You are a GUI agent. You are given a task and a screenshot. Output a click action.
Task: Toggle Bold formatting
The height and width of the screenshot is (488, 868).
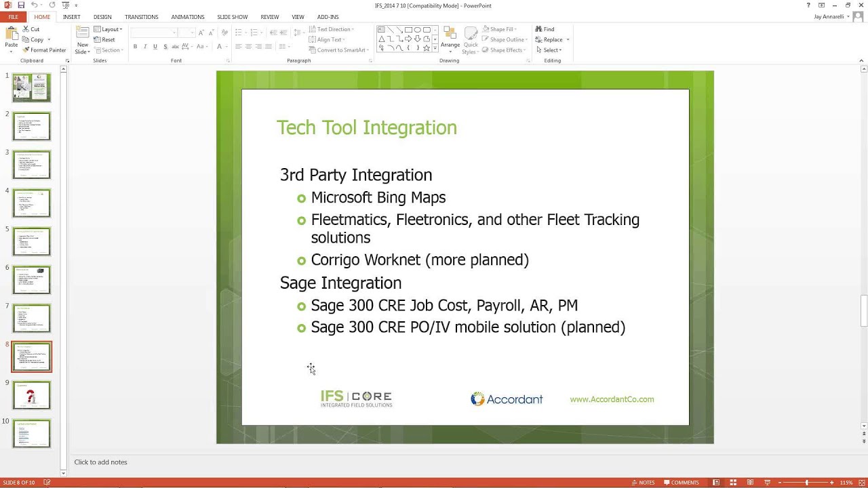(135, 47)
